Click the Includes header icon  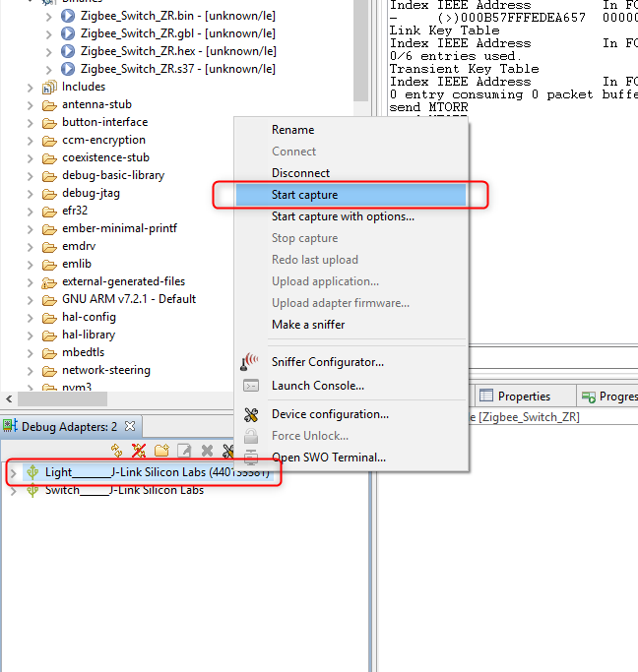click(49, 87)
